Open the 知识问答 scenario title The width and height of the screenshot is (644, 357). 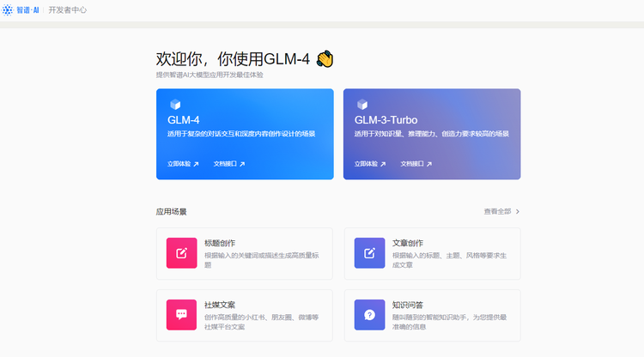pos(407,305)
